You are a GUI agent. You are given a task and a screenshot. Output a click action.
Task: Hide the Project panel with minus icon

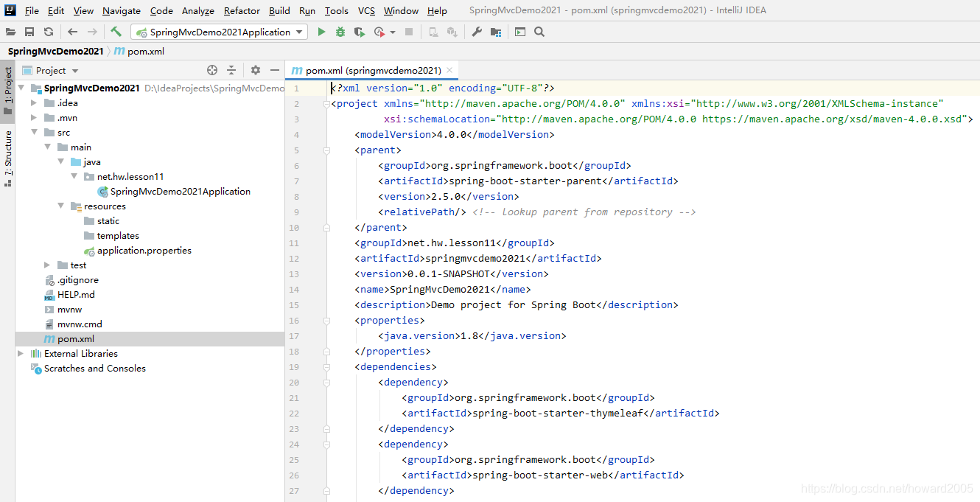275,70
